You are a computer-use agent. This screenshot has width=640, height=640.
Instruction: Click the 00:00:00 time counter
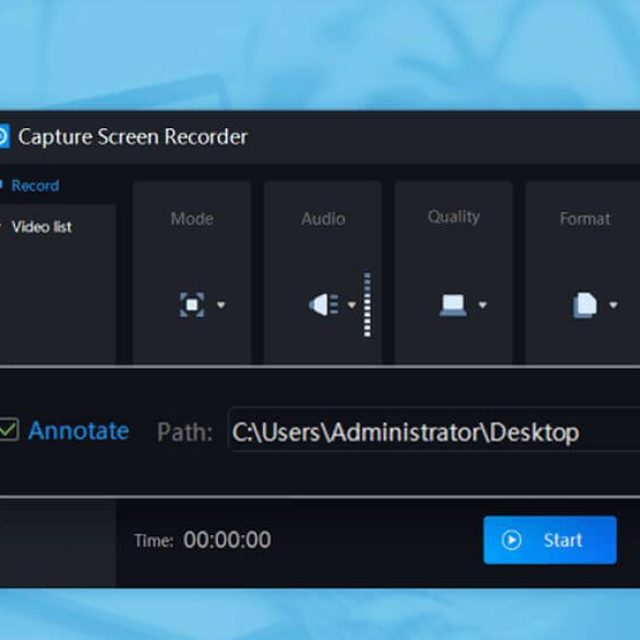point(227,540)
